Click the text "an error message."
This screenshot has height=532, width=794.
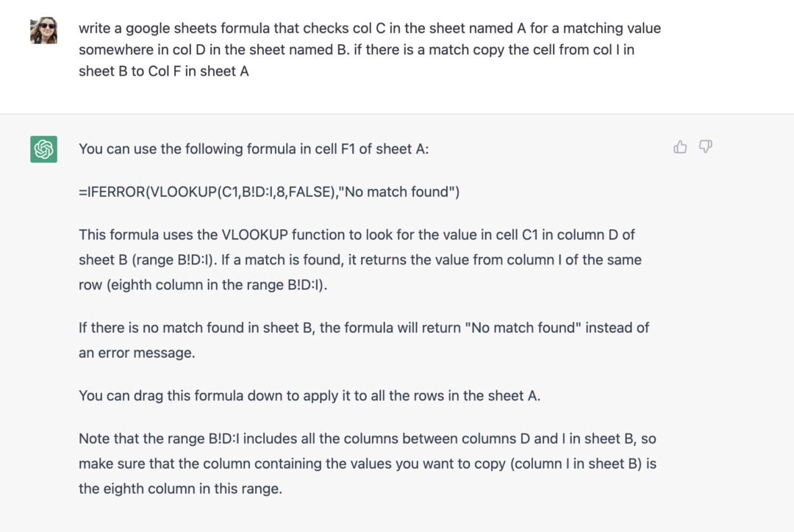[137, 352]
